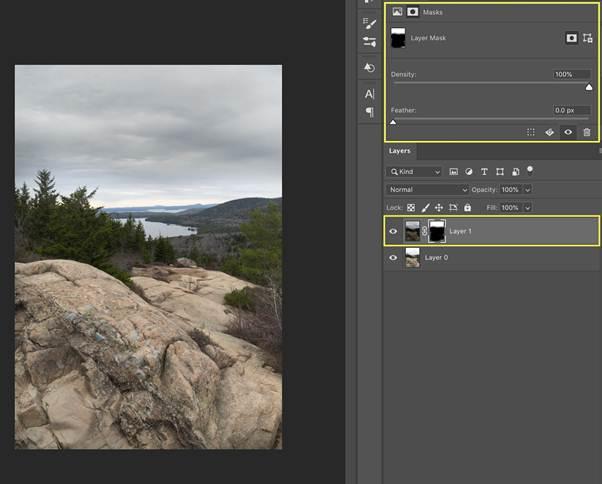Hide Layer 1 with its eye icon
This screenshot has height=484, width=602.
tap(393, 231)
